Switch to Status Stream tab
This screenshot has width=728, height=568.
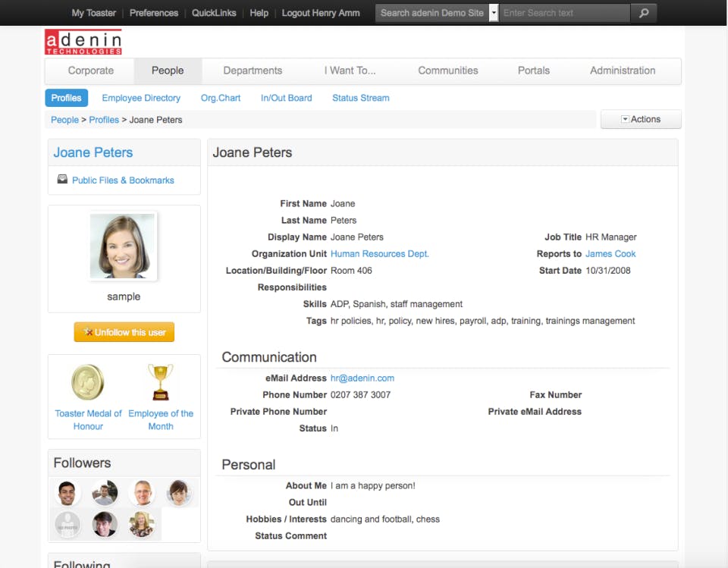[361, 98]
